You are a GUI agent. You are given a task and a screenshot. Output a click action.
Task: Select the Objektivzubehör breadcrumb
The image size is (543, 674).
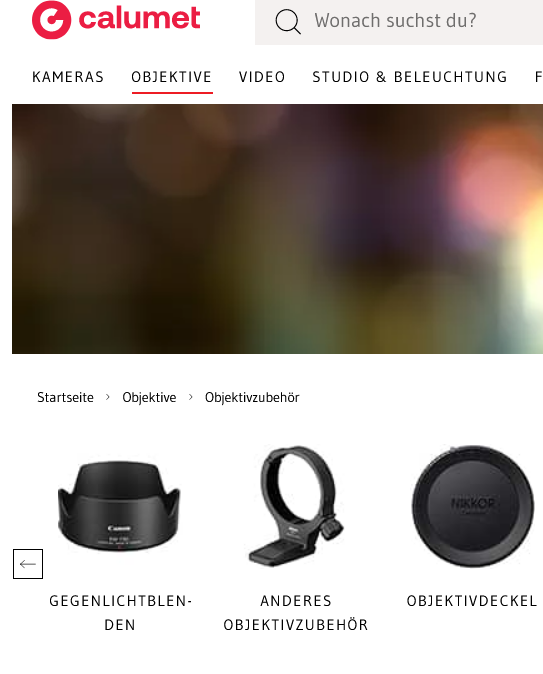(252, 397)
